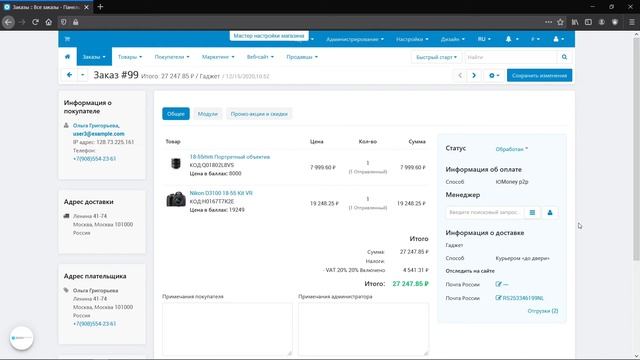640x360 pixels.
Task: Open the RU language selector
Action: point(484,39)
